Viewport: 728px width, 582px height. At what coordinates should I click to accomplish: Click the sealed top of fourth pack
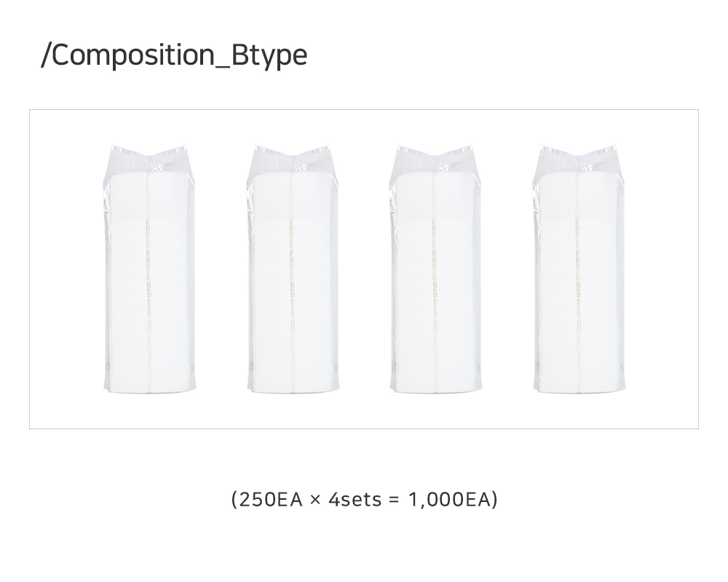(579, 159)
